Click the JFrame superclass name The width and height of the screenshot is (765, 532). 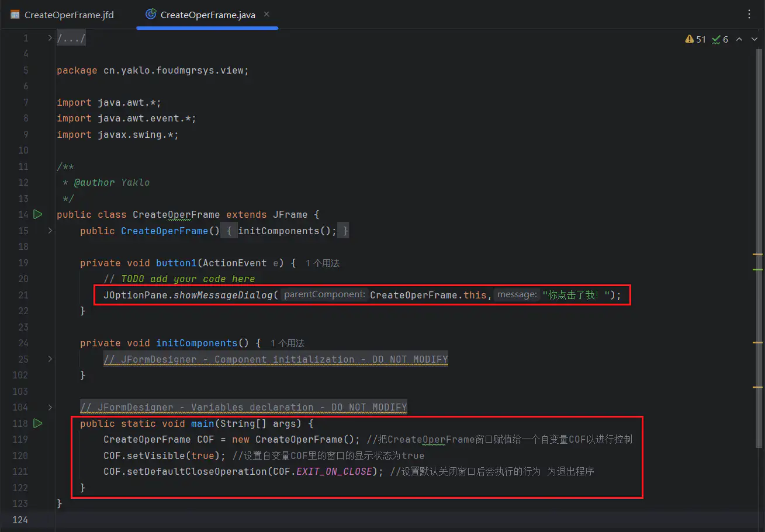point(290,215)
